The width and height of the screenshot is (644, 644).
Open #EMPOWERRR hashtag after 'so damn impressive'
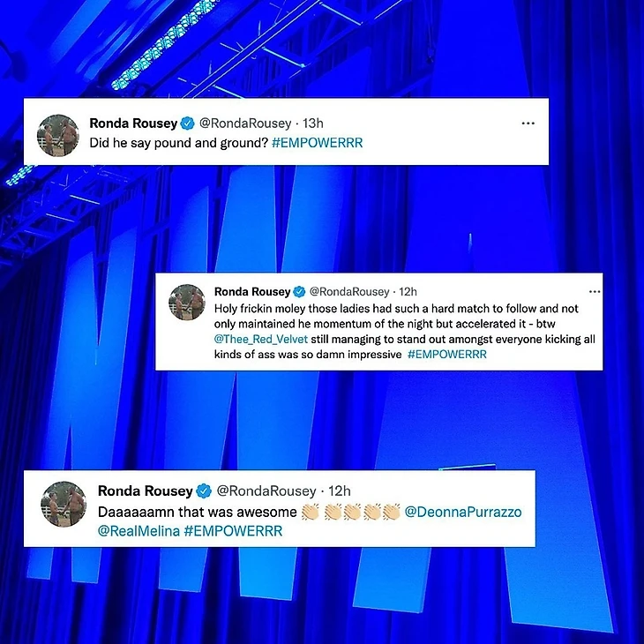(x=447, y=355)
